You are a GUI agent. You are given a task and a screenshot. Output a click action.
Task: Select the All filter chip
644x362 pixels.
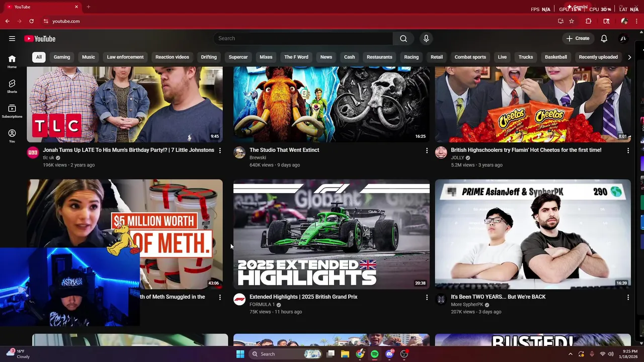coord(39,57)
